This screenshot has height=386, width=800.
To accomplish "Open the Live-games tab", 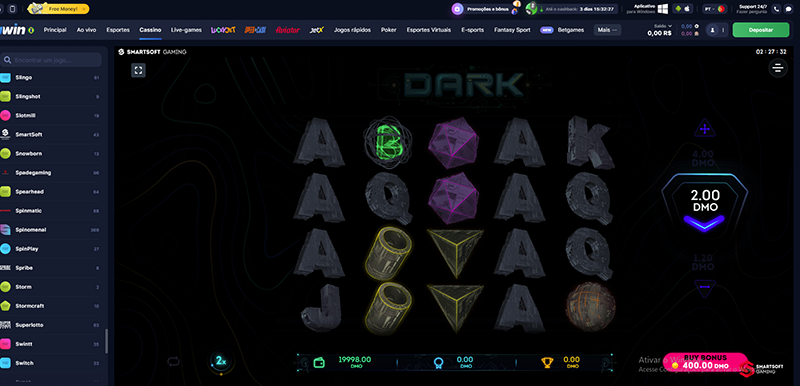I will pyautogui.click(x=186, y=30).
